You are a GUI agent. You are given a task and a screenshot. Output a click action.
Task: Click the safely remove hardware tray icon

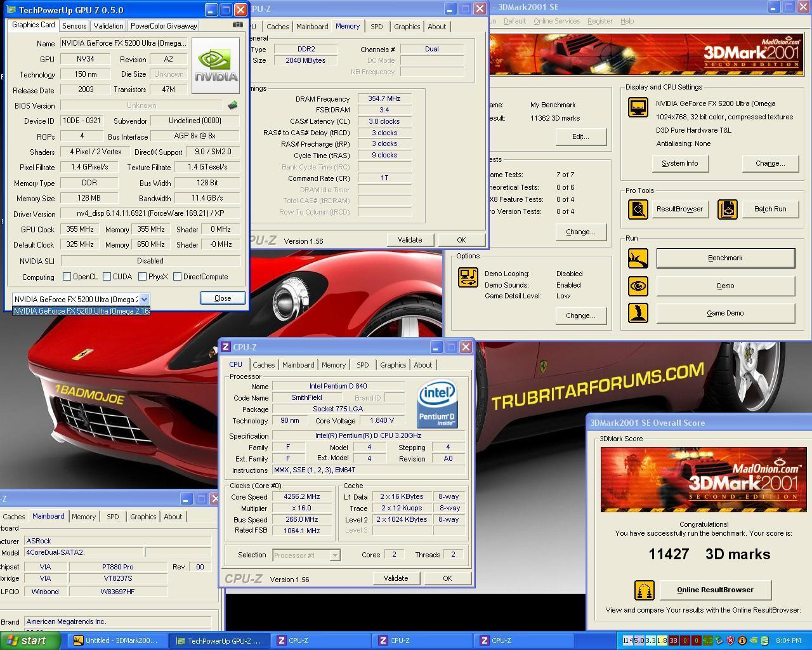click(x=719, y=640)
